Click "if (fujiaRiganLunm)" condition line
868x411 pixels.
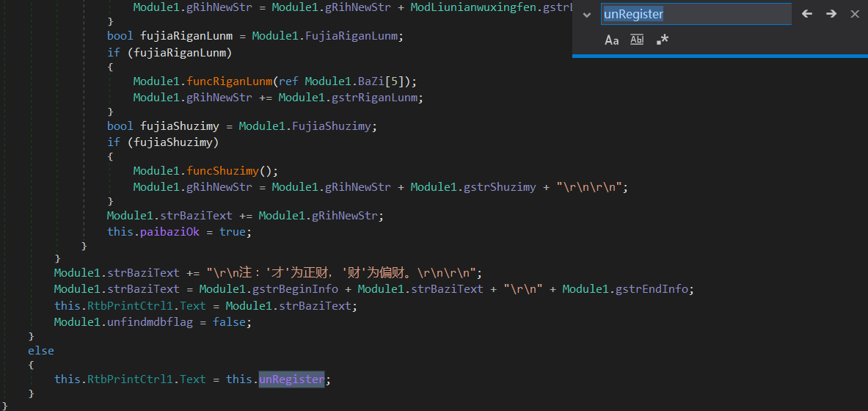click(170, 53)
